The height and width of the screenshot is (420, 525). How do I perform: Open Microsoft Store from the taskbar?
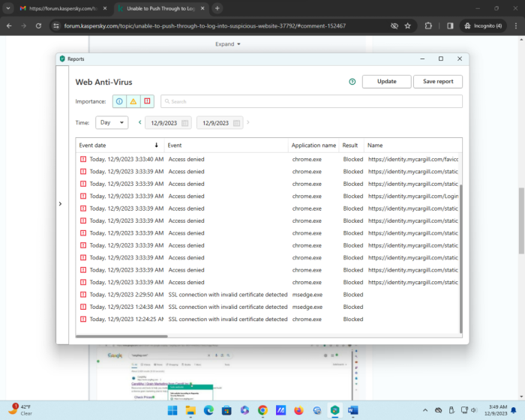pyautogui.click(x=226, y=410)
